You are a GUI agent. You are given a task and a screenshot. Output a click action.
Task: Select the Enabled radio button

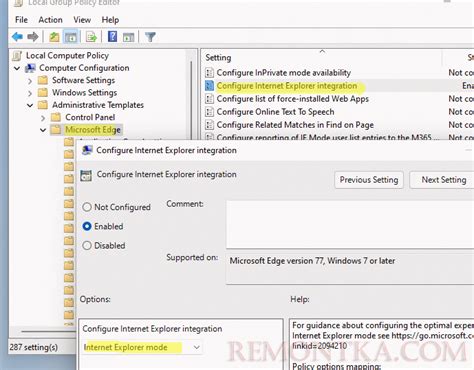pos(87,226)
